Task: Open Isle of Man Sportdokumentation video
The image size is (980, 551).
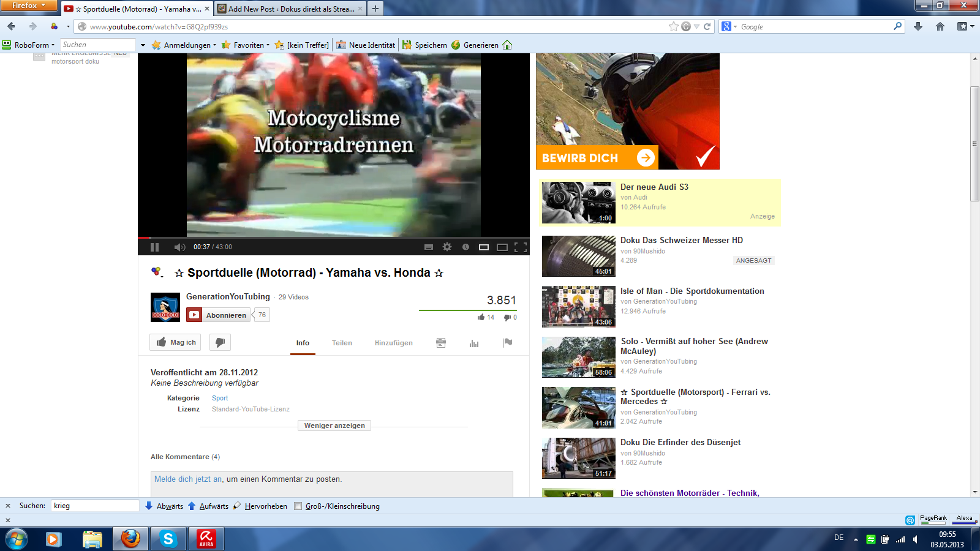Action: (692, 291)
